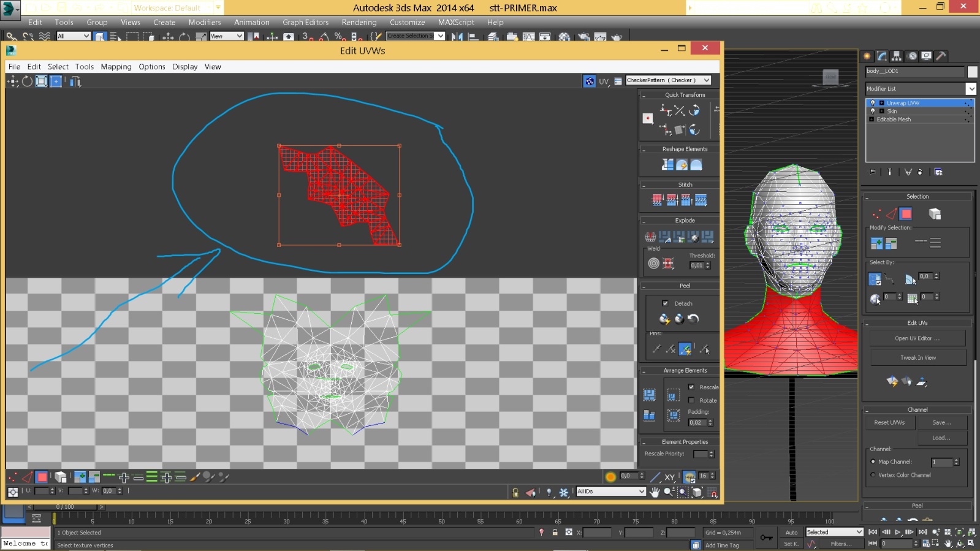
Task: Click the Break icon in Explode rollout
Action: (651, 237)
